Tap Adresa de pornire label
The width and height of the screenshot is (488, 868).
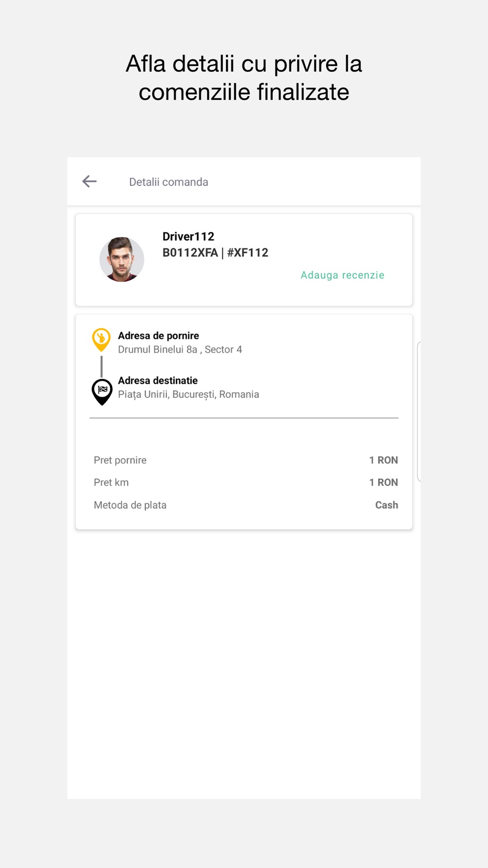point(159,335)
